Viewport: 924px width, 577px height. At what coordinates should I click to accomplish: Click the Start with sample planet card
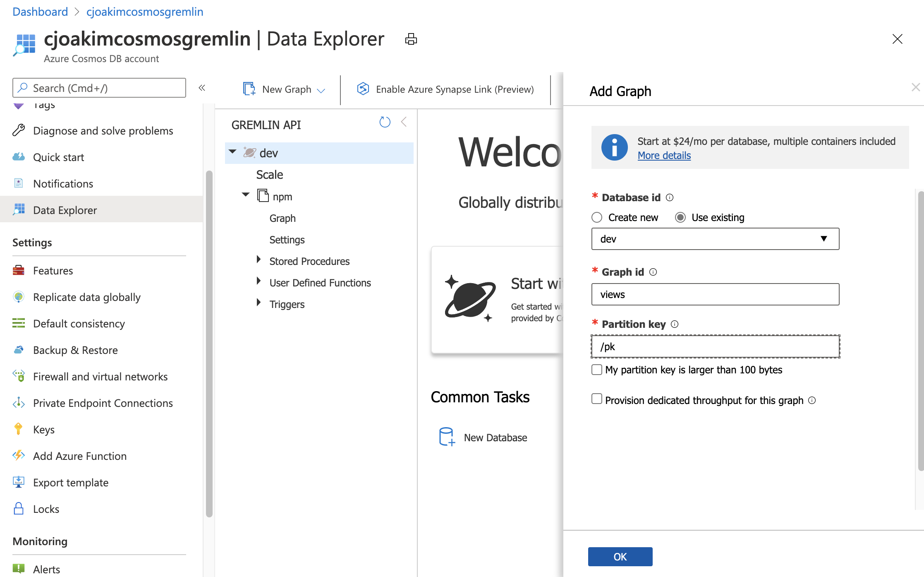497,300
